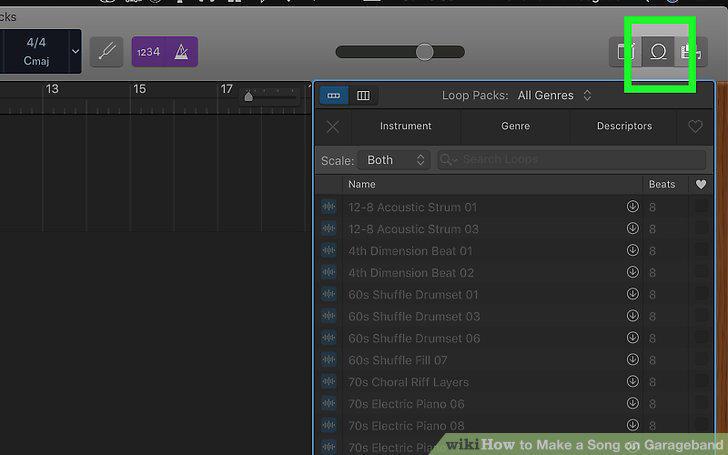Image resolution: width=728 pixels, height=455 pixels.
Task: Select loop 12-8 Acoustic Strum 01
Action: point(412,207)
